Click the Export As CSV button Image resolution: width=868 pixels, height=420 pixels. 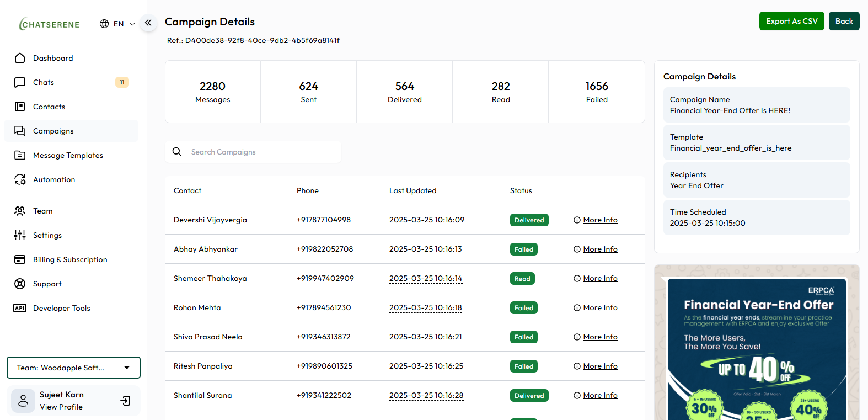(791, 21)
